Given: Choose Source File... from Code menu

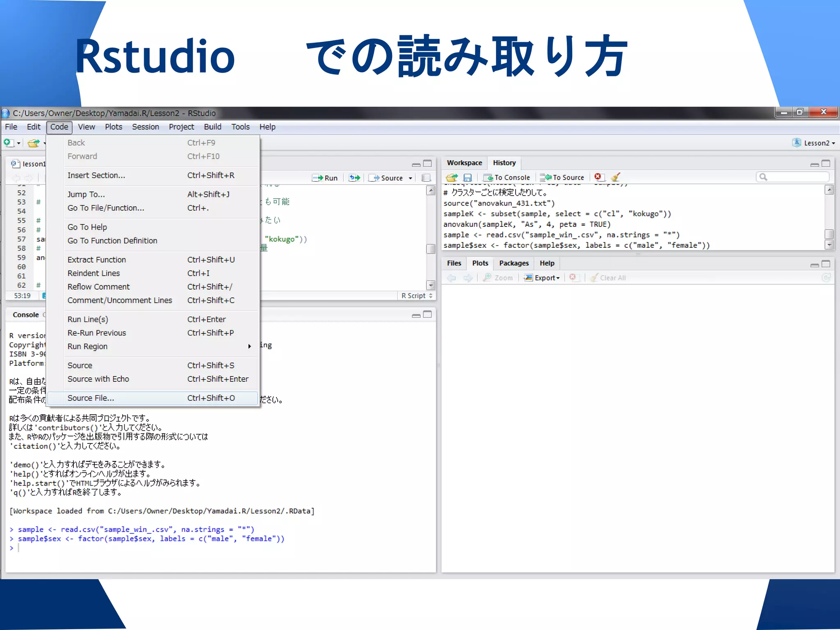Looking at the screenshot, I should tap(153, 398).
